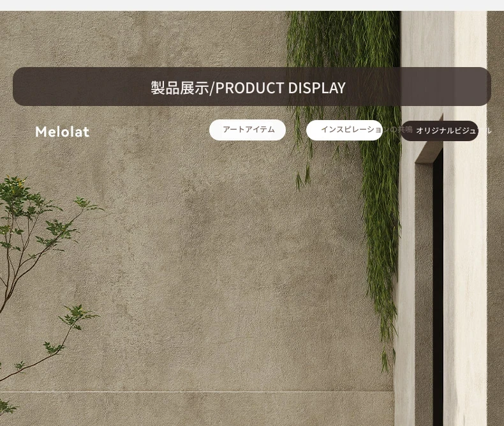This screenshot has width=504, height=426.
Task: Click the Melolat brand logo text
Action: coord(62,132)
